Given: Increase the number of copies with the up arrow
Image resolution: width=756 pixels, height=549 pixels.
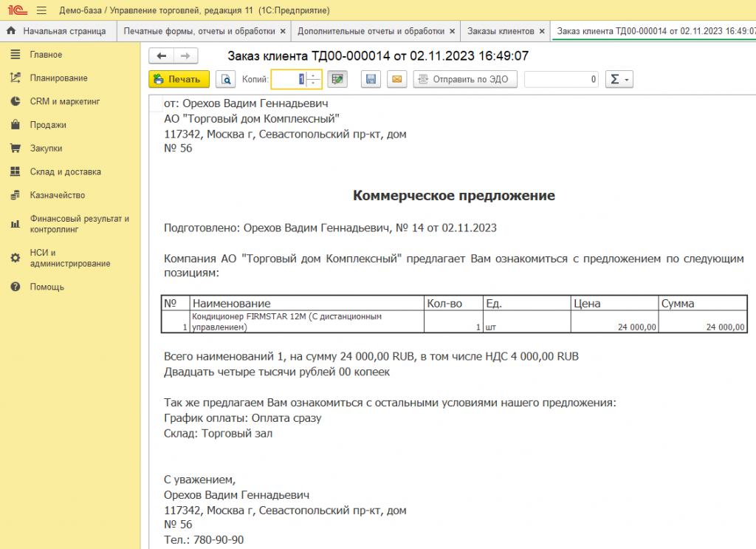Looking at the screenshot, I should click(x=315, y=75).
